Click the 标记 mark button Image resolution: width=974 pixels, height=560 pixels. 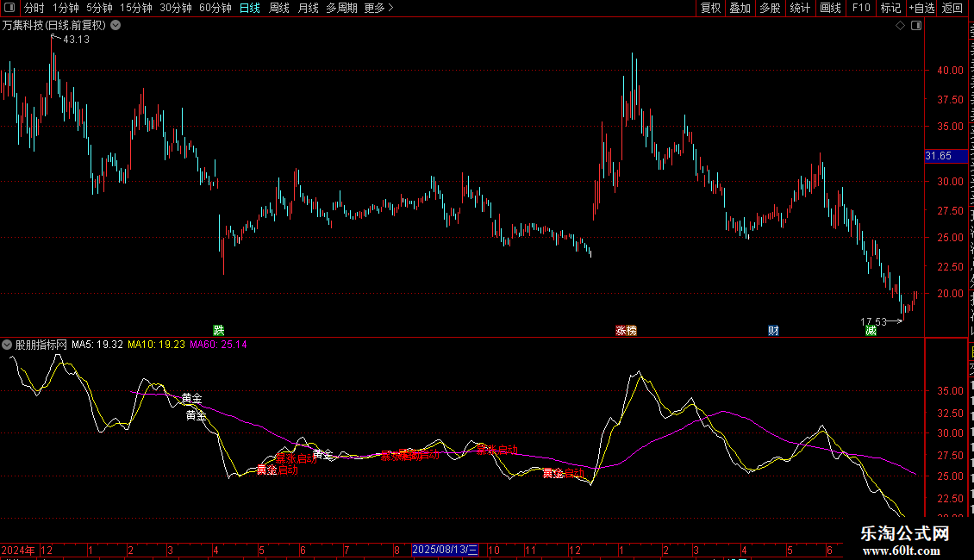890,8
